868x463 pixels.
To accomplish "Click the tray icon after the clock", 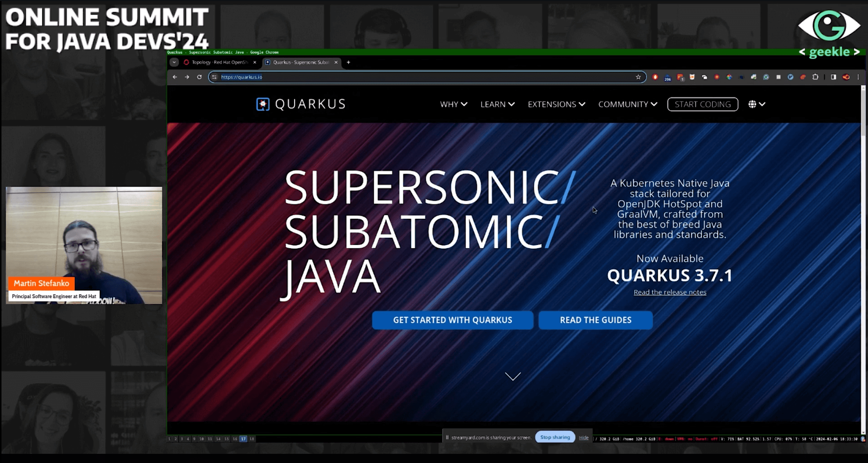I will tap(863, 439).
